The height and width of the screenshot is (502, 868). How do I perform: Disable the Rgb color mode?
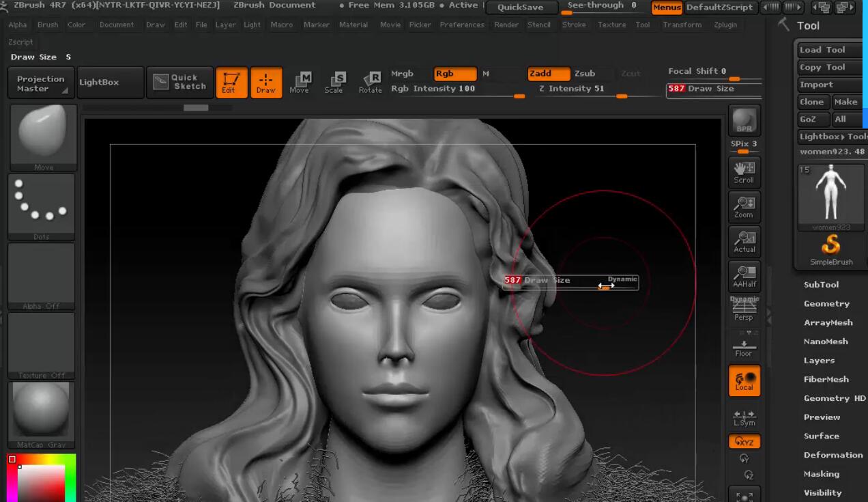click(x=454, y=74)
